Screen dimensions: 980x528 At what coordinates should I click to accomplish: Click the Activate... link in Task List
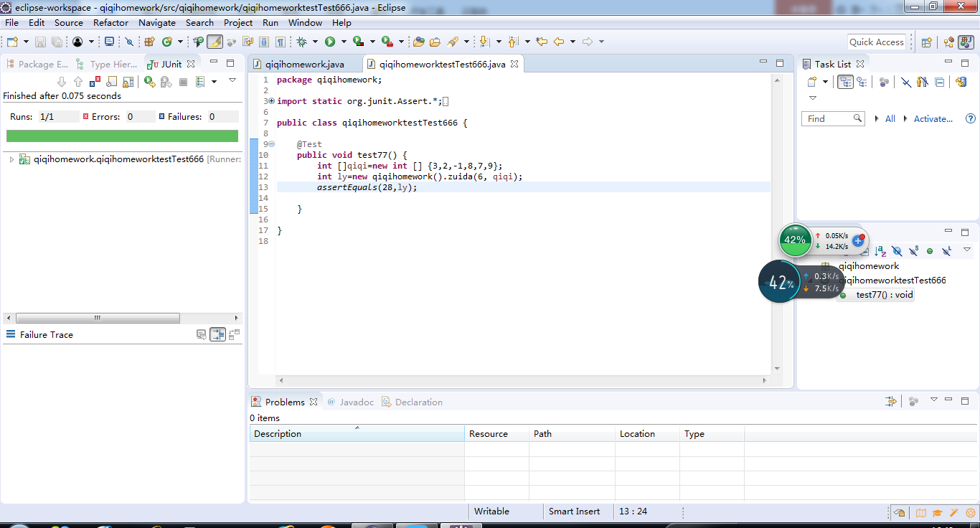[933, 118]
